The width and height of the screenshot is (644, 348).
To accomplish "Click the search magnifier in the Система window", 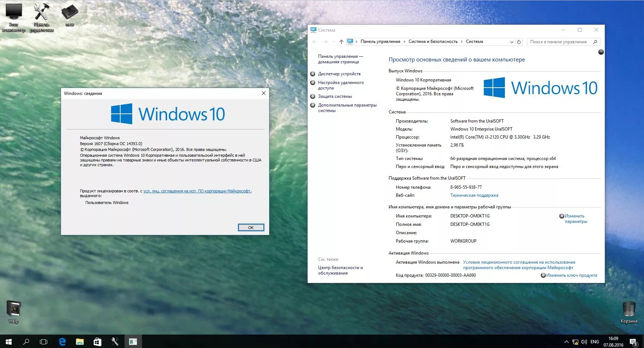I will point(595,42).
